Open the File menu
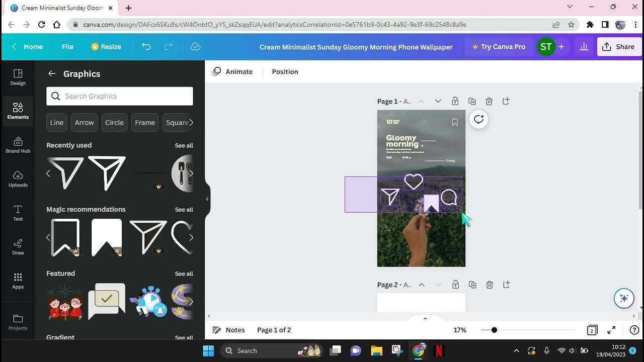Image resolution: width=644 pixels, height=362 pixels. [x=67, y=47]
